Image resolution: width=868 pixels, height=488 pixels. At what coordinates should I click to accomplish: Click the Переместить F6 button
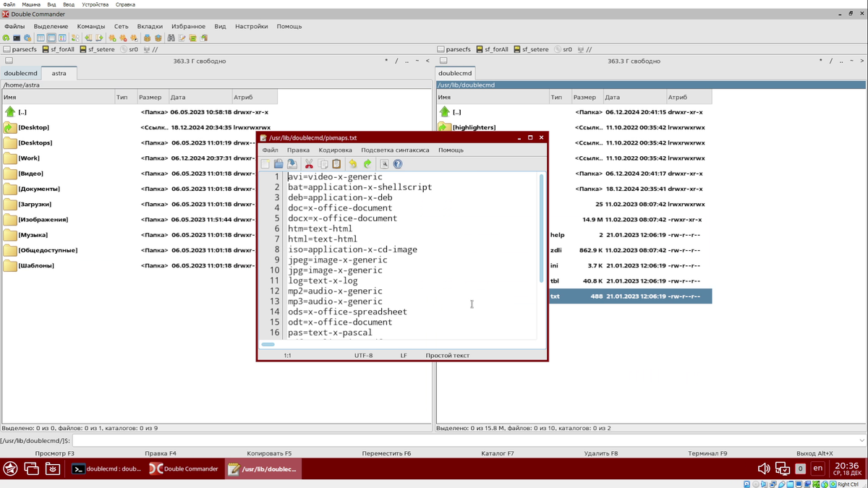coord(386,453)
